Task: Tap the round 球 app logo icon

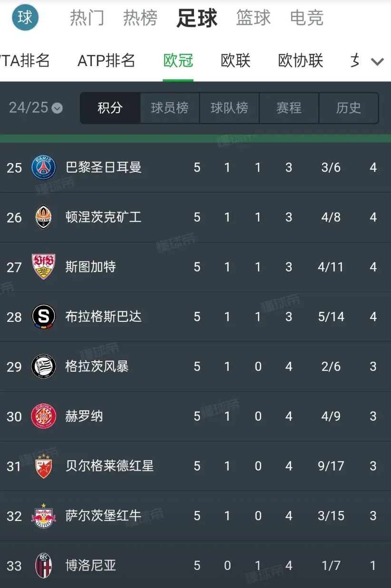Action: (x=25, y=18)
